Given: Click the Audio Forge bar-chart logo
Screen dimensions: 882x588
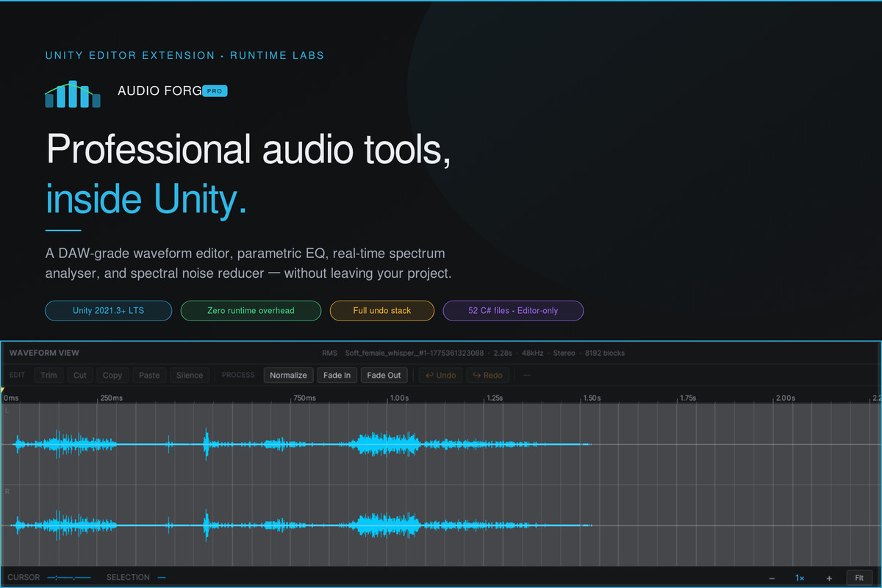Looking at the screenshot, I should (72, 94).
